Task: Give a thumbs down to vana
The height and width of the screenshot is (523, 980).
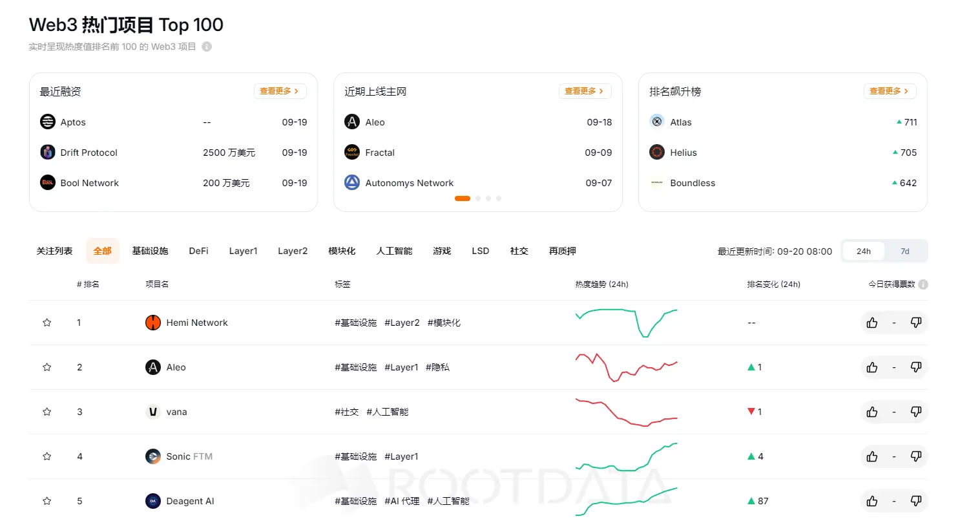Action: coord(916,411)
